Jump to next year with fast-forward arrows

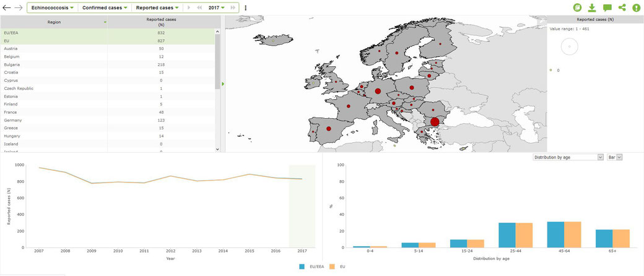(233, 8)
